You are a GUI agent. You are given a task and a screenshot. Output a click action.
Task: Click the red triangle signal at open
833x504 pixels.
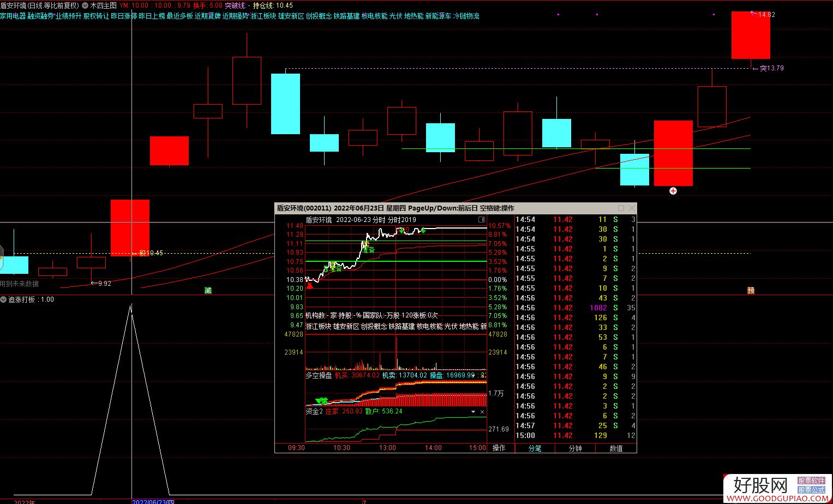click(310, 285)
